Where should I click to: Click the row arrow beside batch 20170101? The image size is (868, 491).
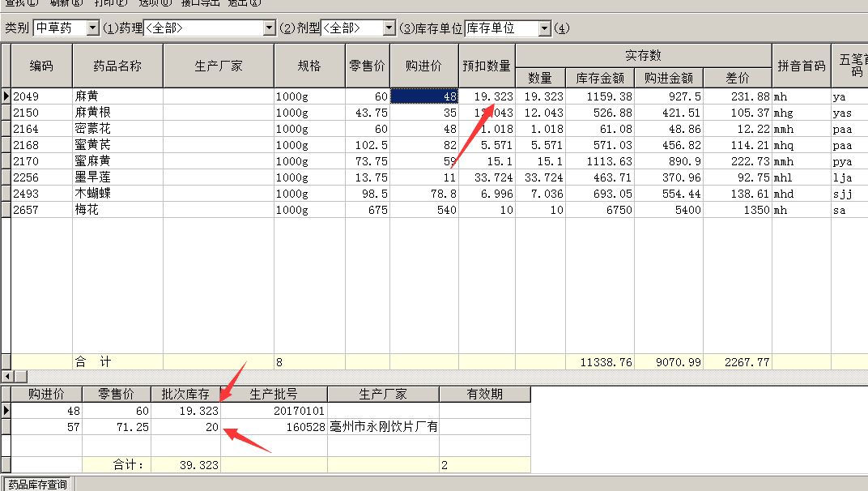pos(6,411)
